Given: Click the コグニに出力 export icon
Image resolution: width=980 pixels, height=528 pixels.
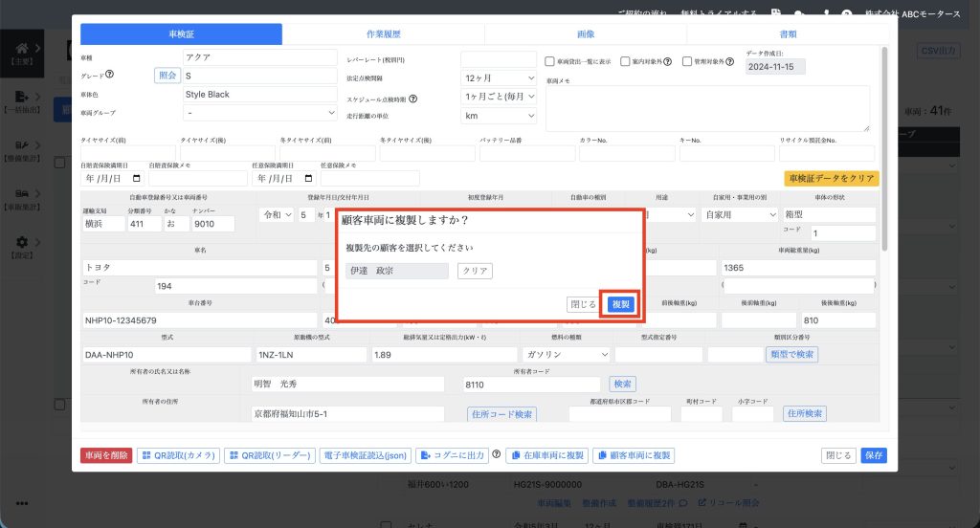Looking at the screenshot, I should click(426, 456).
